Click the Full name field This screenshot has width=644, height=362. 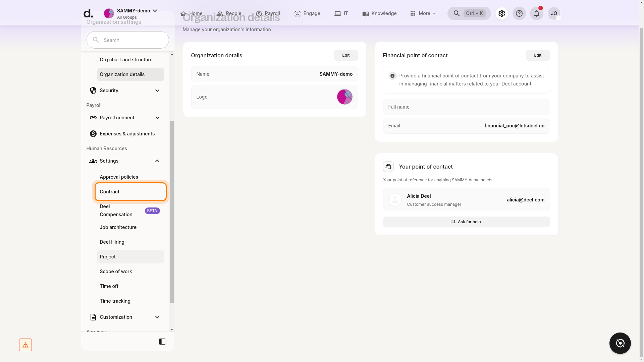[x=466, y=107]
